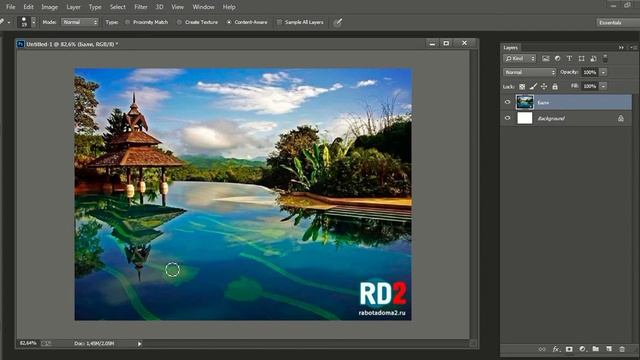This screenshot has width=640, height=360.
Task: Open the View menu
Action: (x=177, y=7)
